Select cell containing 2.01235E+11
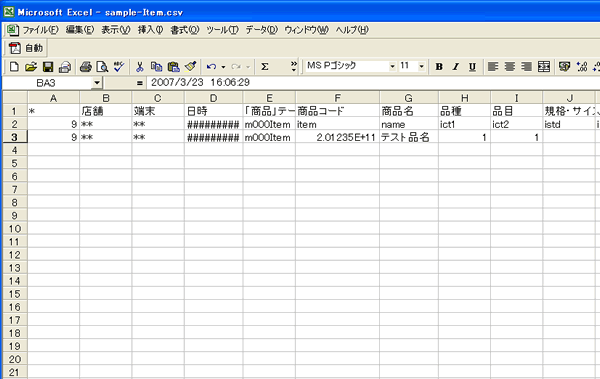This screenshot has width=600, height=379. point(338,137)
